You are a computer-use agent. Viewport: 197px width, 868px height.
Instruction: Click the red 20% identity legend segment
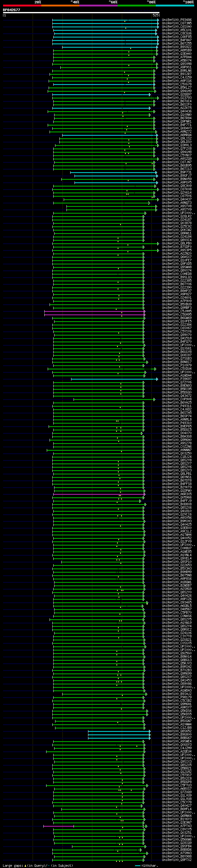pyautogui.click(x=22, y=6)
